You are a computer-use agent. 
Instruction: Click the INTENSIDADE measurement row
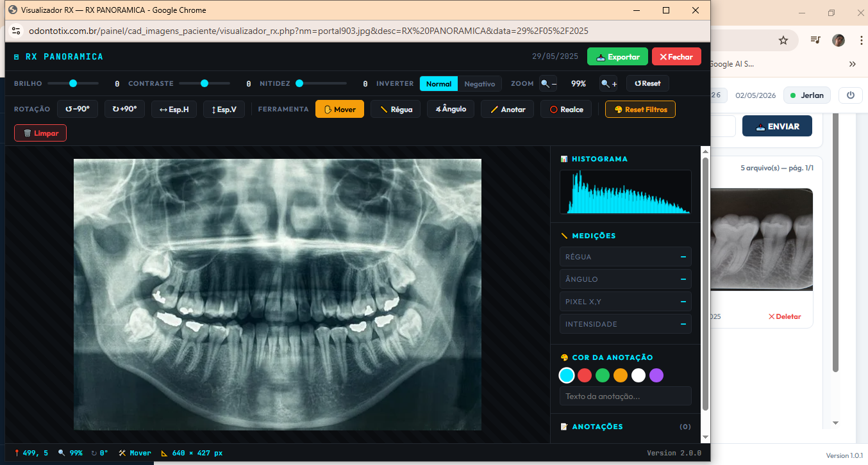pyautogui.click(x=626, y=324)
